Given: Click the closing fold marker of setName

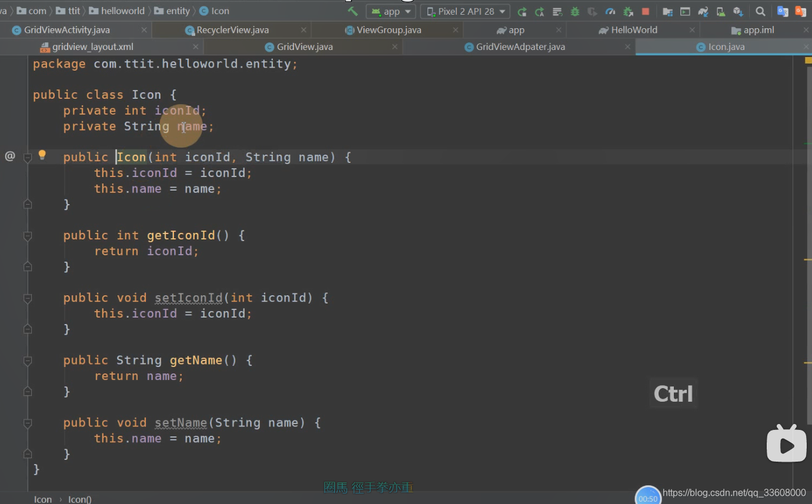Looking at the screenshot, I should [x=28, y=454].
